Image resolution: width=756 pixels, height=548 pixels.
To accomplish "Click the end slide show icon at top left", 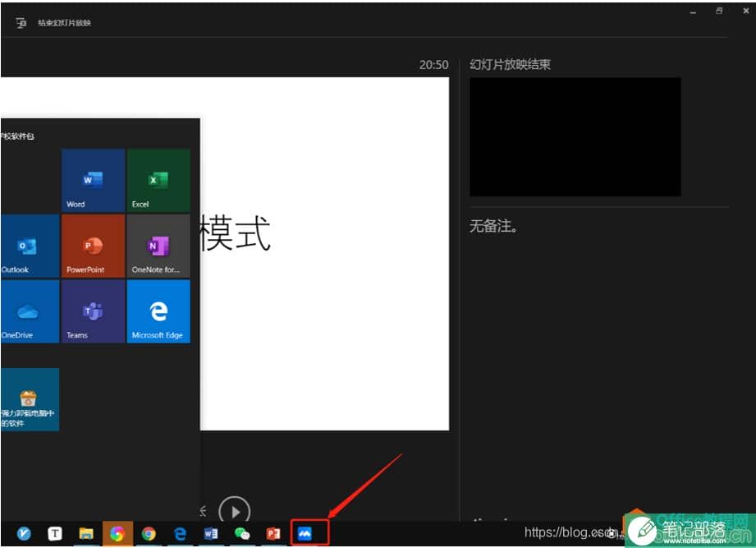I will pyautogui.click(x=21, y=23).
